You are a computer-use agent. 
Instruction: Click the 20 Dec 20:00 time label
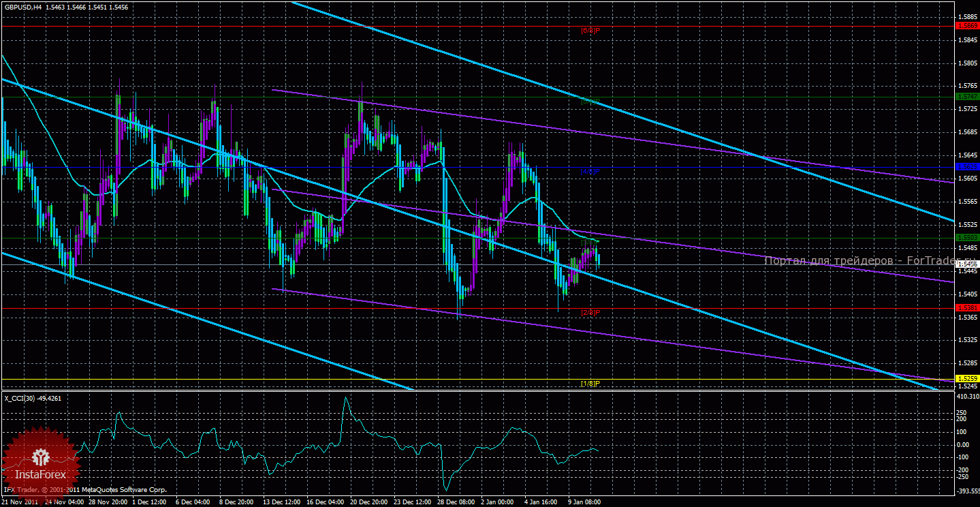click(370, 502)
